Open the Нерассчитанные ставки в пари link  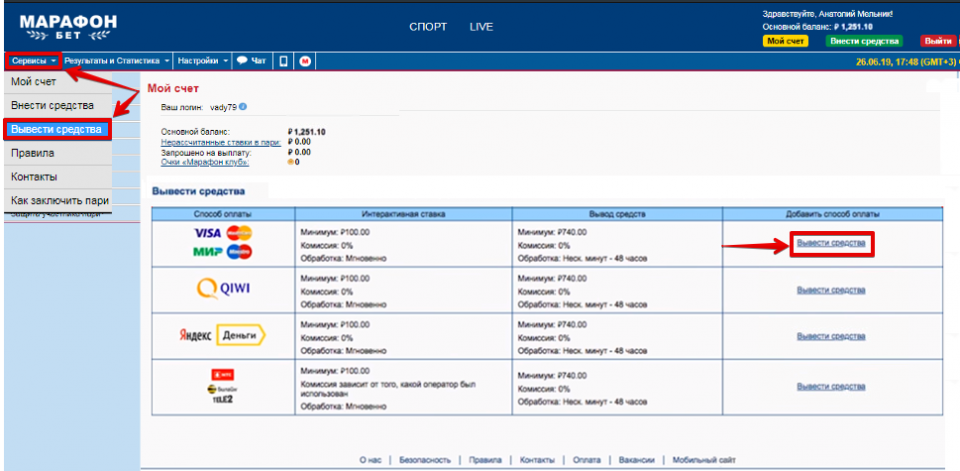pyautogui.click(x=221, y=142)
